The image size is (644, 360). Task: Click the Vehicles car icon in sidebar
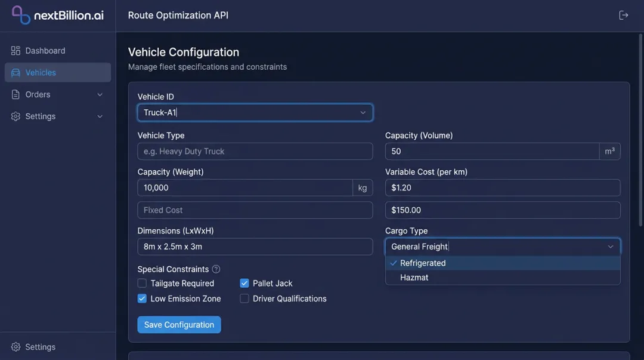(x=16, y=72)
